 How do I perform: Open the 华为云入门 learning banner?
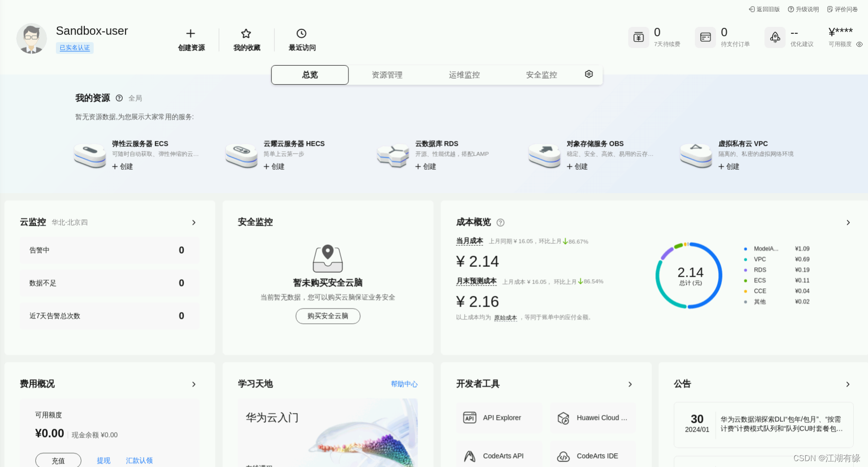(328, 433)
